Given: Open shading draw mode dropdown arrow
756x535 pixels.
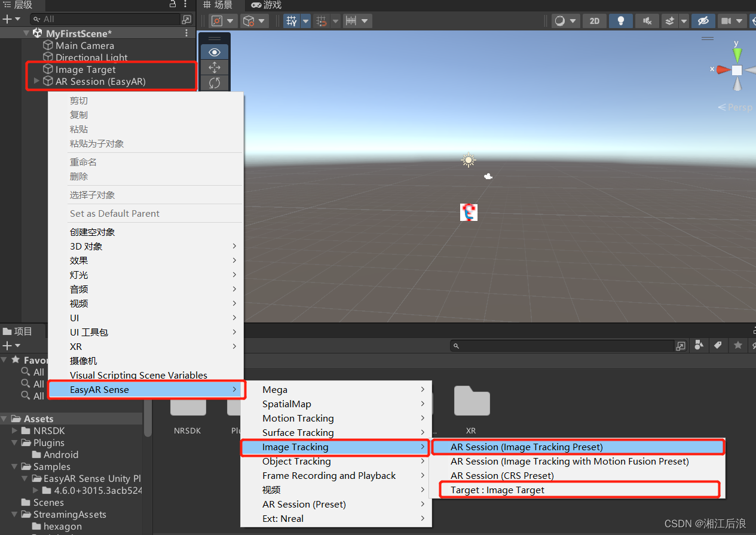Looking at the screenshot, I should [573, 21].
